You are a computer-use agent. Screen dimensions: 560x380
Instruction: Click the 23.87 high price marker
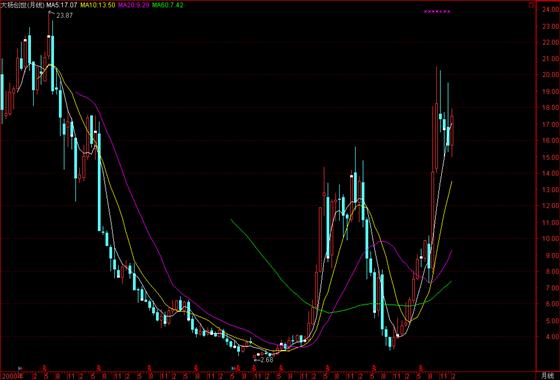tap(65, 15)
